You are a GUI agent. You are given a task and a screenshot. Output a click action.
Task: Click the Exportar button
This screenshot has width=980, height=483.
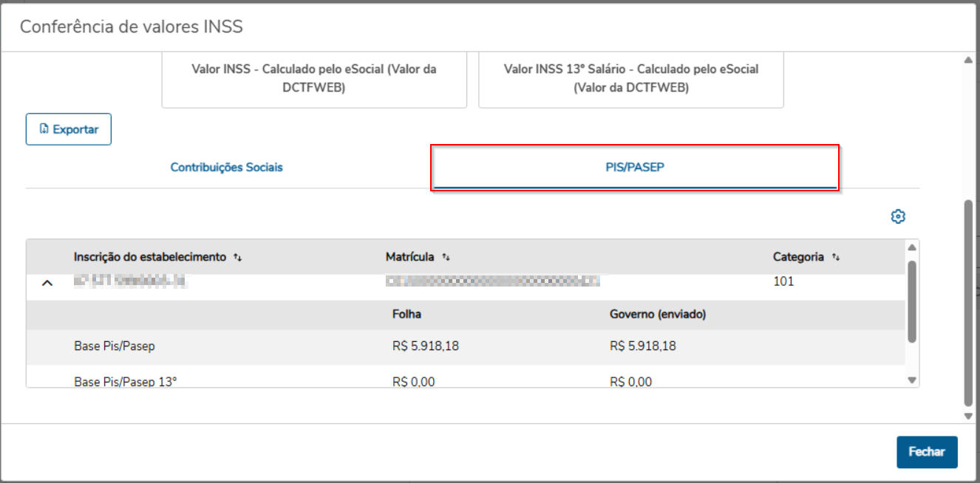tap(69, 129)
